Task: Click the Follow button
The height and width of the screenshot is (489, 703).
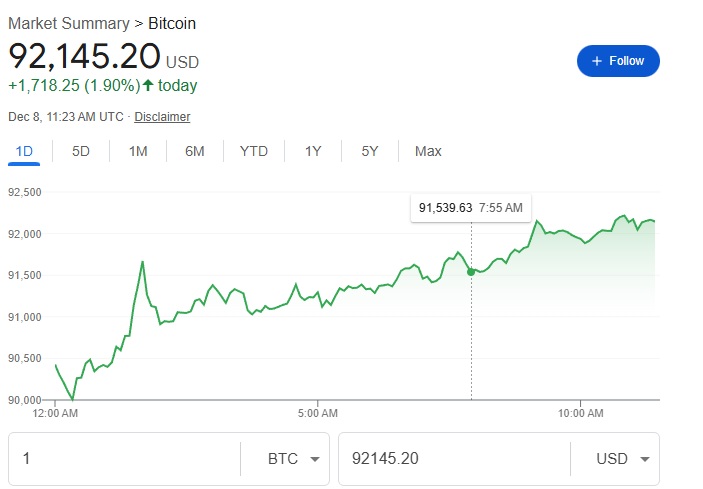Action: point(618,61)
